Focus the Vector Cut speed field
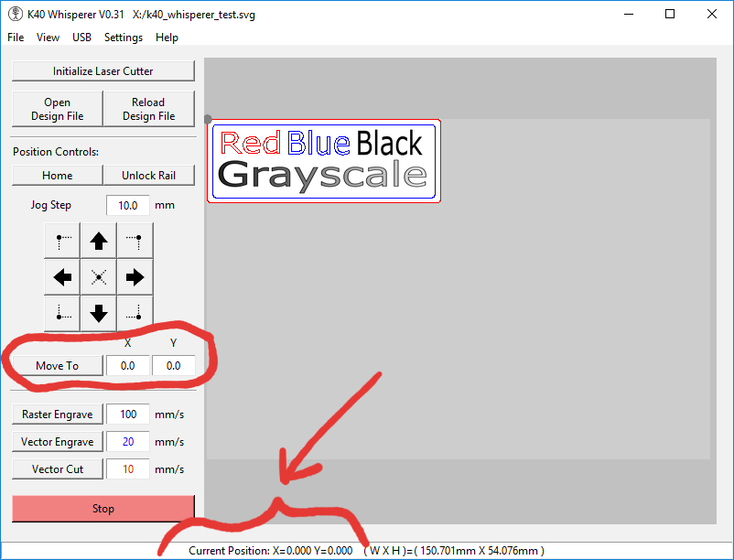Image resolution: width=734 pixels, height=560 pixels. tap(128, 469)
